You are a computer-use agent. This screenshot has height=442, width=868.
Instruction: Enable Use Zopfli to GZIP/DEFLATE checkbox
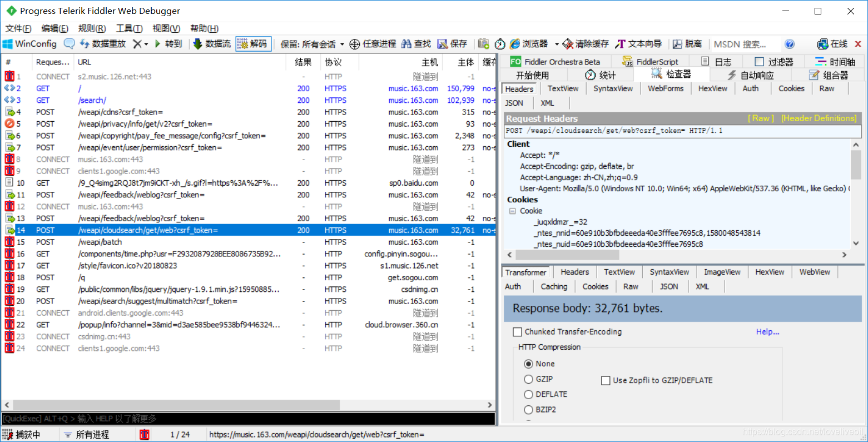[606, 380]
